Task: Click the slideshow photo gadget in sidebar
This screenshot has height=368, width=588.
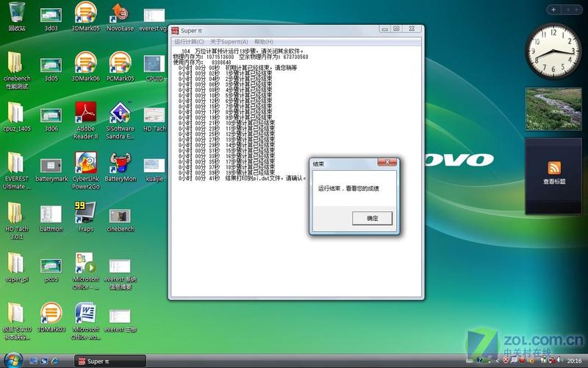Action: (553, 109)
